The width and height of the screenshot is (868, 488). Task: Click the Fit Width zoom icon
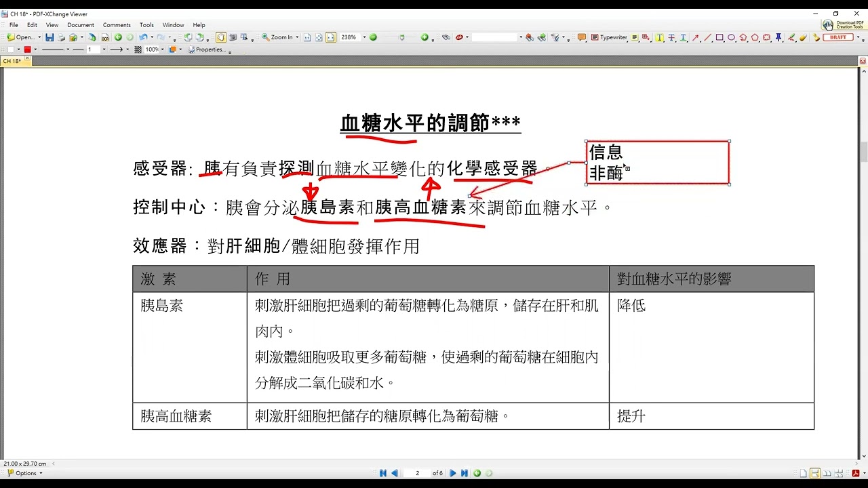coord(331,37)
